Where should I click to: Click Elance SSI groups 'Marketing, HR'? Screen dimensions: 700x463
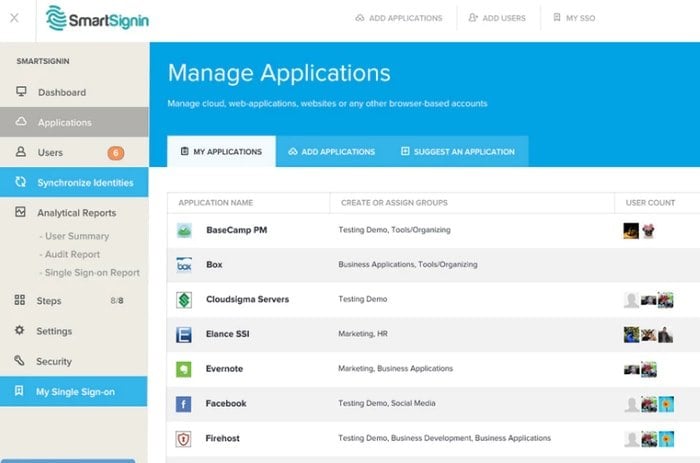pos(363,334)
